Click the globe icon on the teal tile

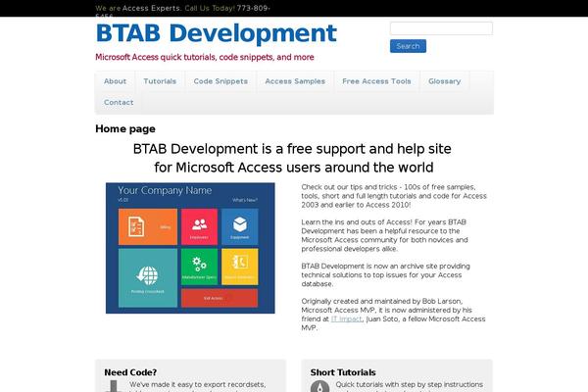(147, 275)
